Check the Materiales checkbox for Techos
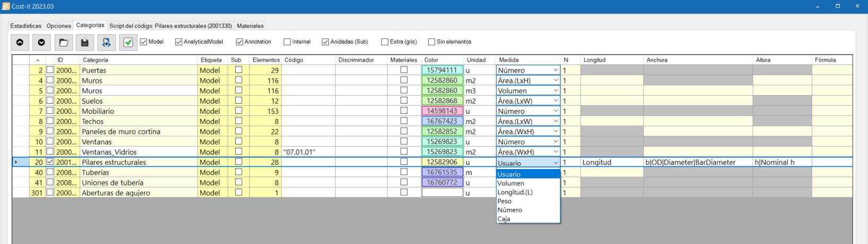The width and height of the screenshot is (868, 244). (404, 121)
